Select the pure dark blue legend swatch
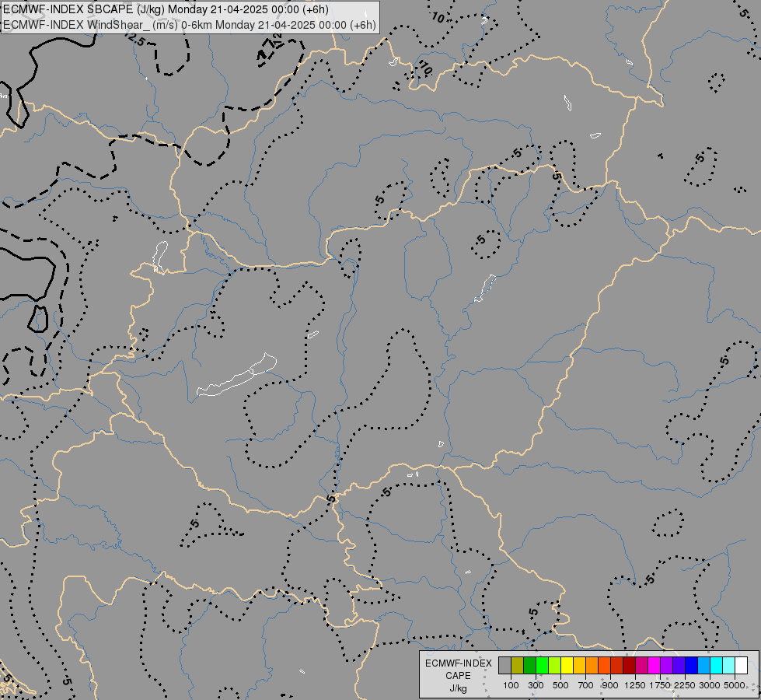Screen dimensions: 761x700 coord(692,666)
